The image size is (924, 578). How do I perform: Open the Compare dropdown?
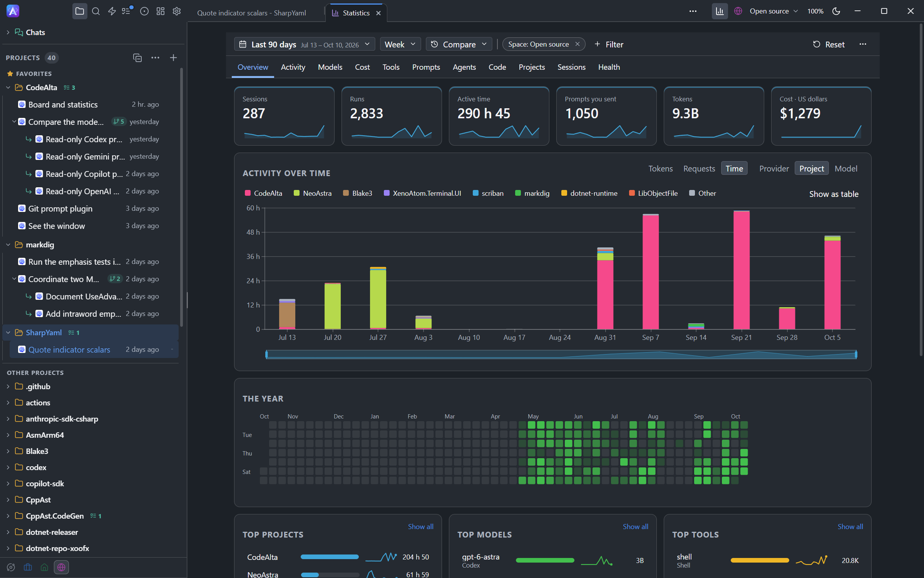(x=459, y=44)
